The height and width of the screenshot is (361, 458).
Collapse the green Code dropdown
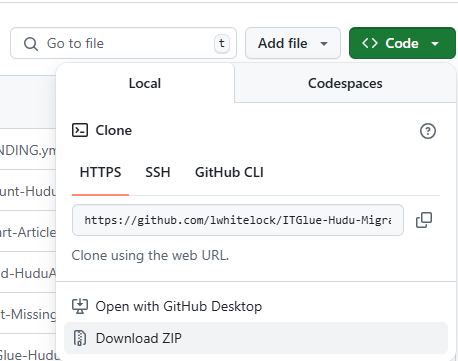pyautogui.click(x=402, y=43)
